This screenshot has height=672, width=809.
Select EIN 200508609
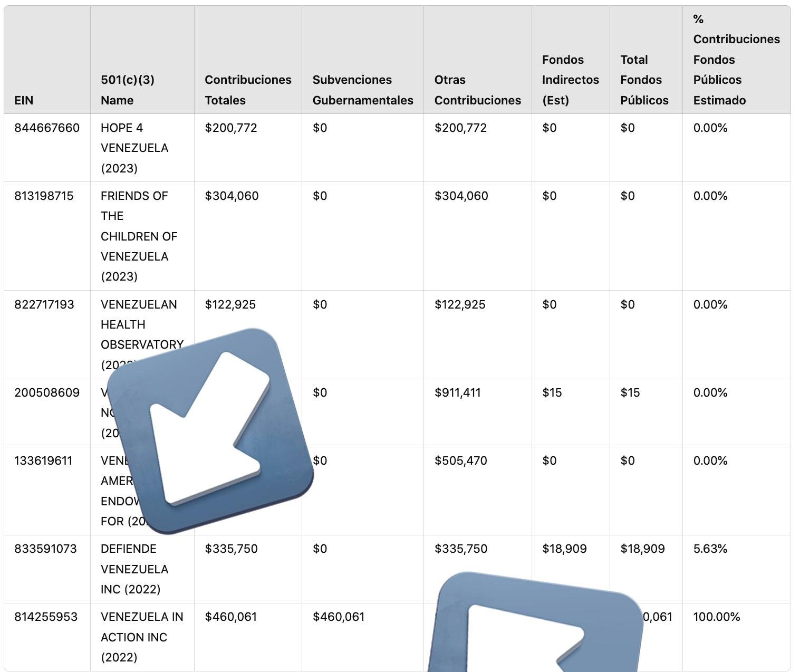click(x=47, y=392)
